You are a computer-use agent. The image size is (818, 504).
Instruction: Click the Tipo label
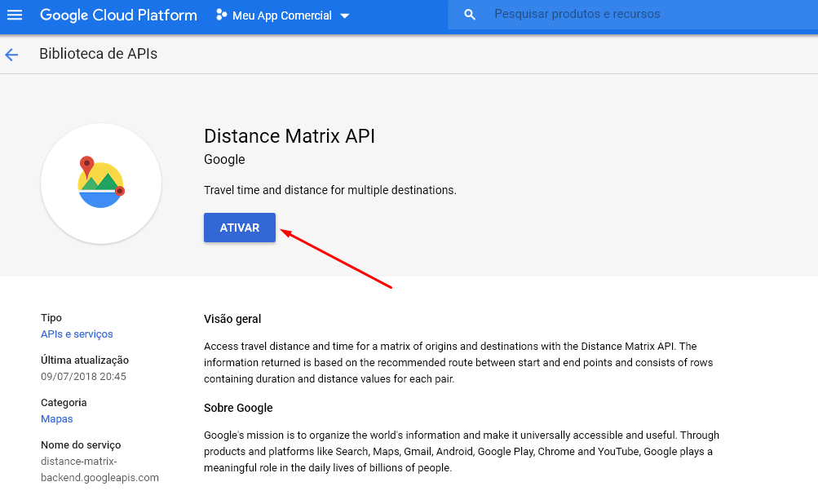tap(51, 318)
